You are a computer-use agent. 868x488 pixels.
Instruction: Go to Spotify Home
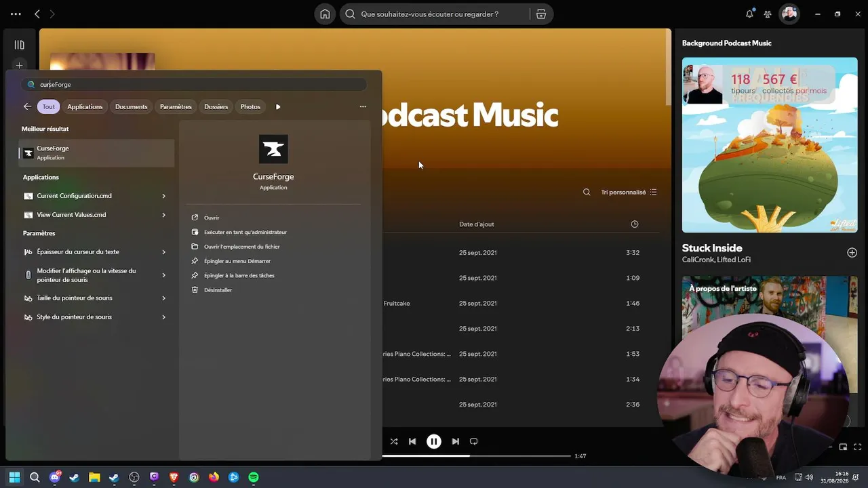[x=325, y=14]
